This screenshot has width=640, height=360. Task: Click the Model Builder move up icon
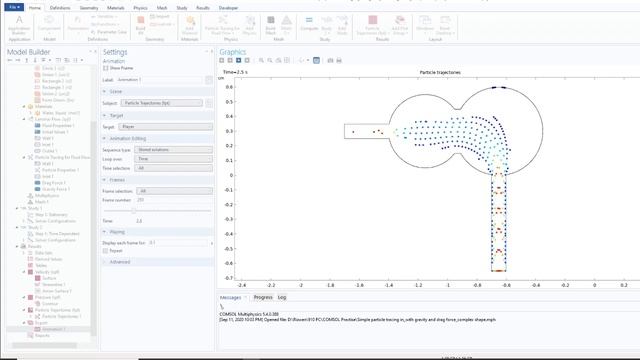coord(27,60)
